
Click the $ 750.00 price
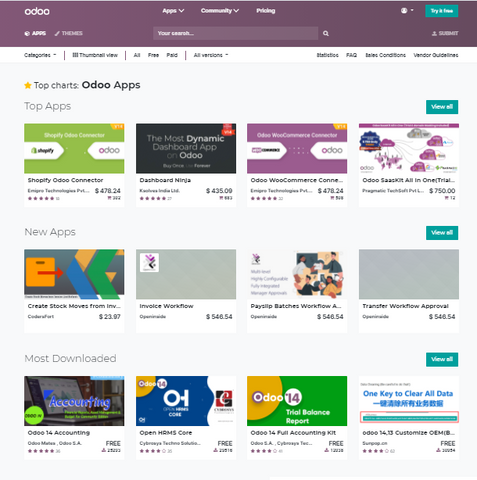point(442,191)
